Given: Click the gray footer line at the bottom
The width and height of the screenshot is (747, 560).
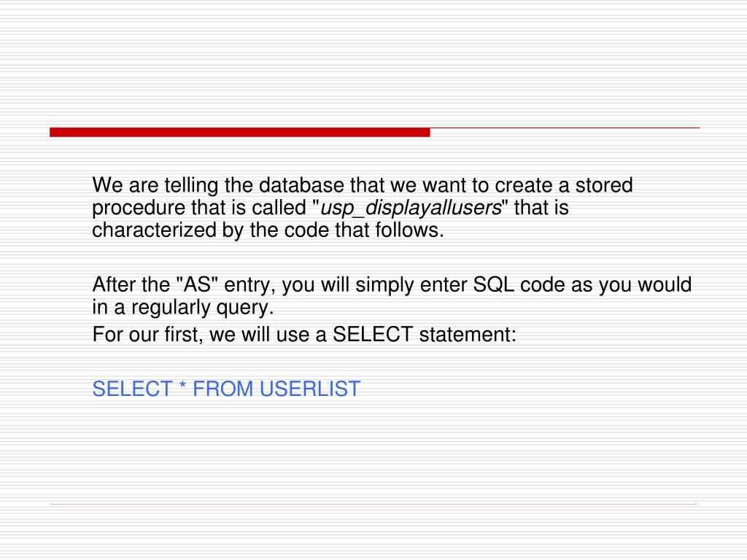Looking at the screenshot, I should (x=373, y=504).
